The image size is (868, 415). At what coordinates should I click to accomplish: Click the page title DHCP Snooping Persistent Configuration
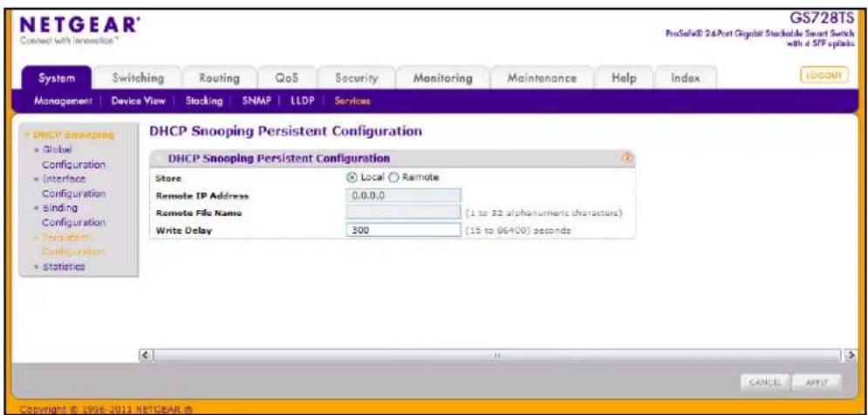(285, 132)
